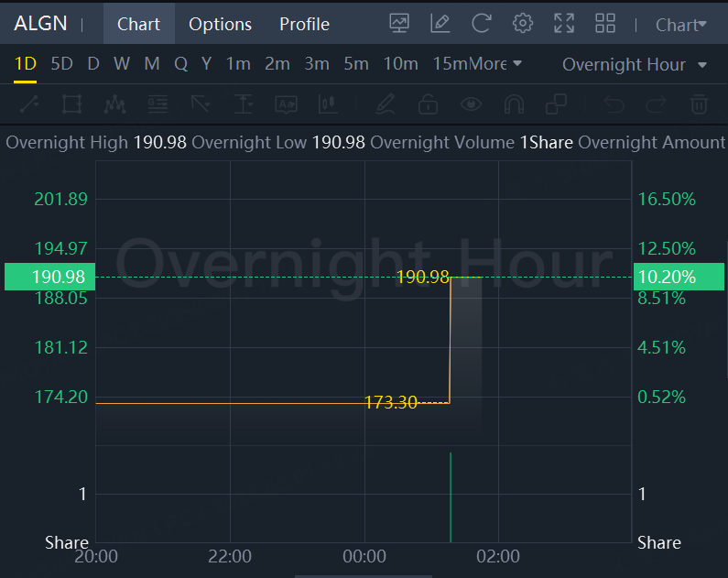Open the Chart type dropdown at top right
This screenshot has width=728, height=578.
point(680,25)
